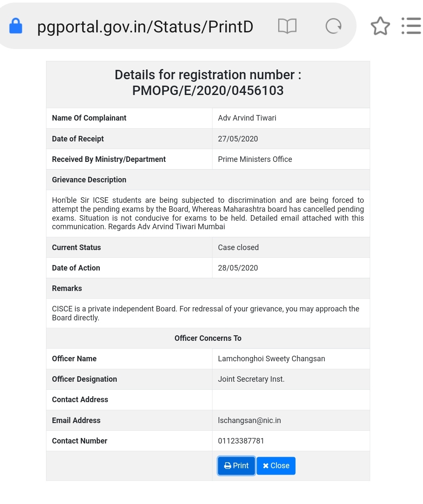
Task: Select Prime Ministers Office department value
Action: pos(255,159)
